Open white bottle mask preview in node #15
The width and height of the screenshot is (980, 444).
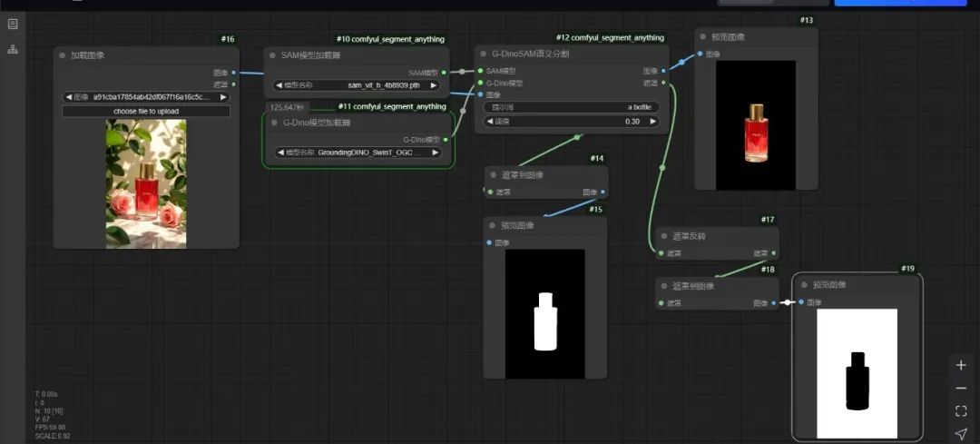click(x=545, y=314)
